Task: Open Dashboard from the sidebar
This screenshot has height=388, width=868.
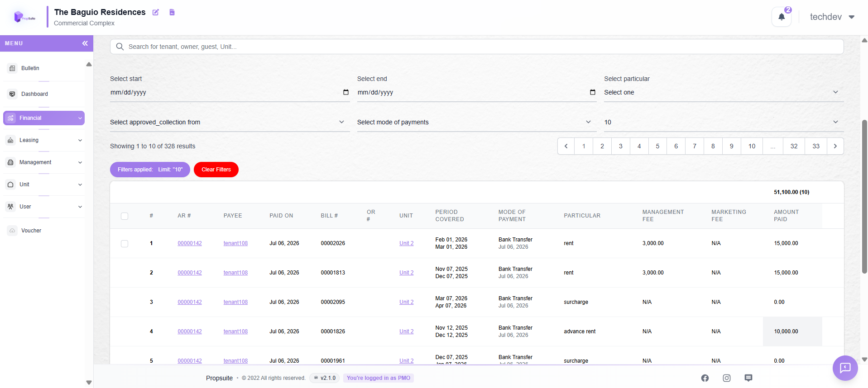Action: tap(34, 94)
